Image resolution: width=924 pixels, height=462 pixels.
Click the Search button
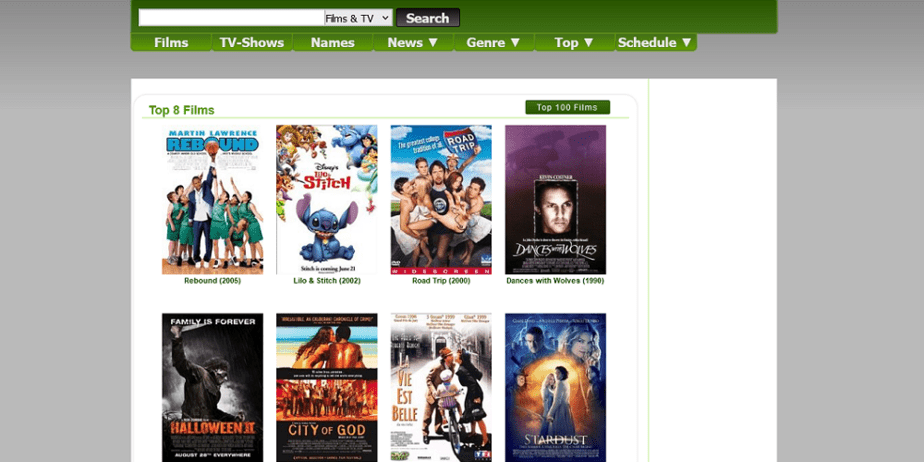coord(428,18)
